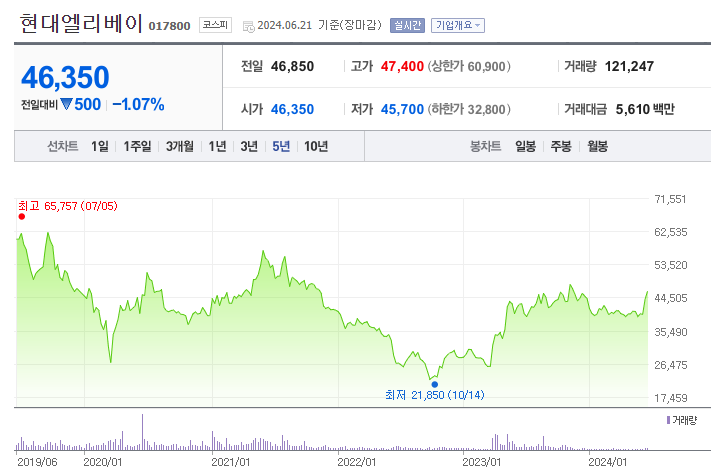Click the current price 46,350

(65, 78)
